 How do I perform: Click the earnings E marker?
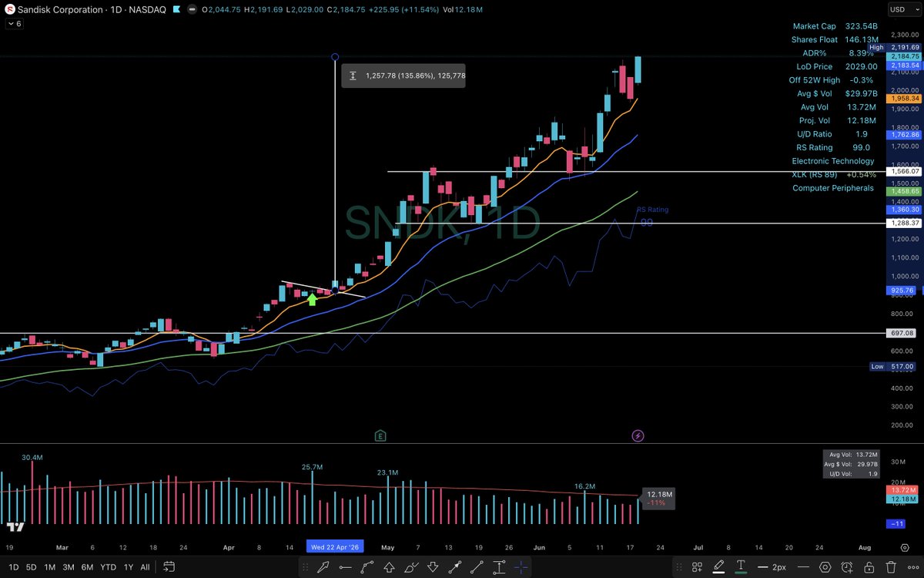click(x=380, y=435)
